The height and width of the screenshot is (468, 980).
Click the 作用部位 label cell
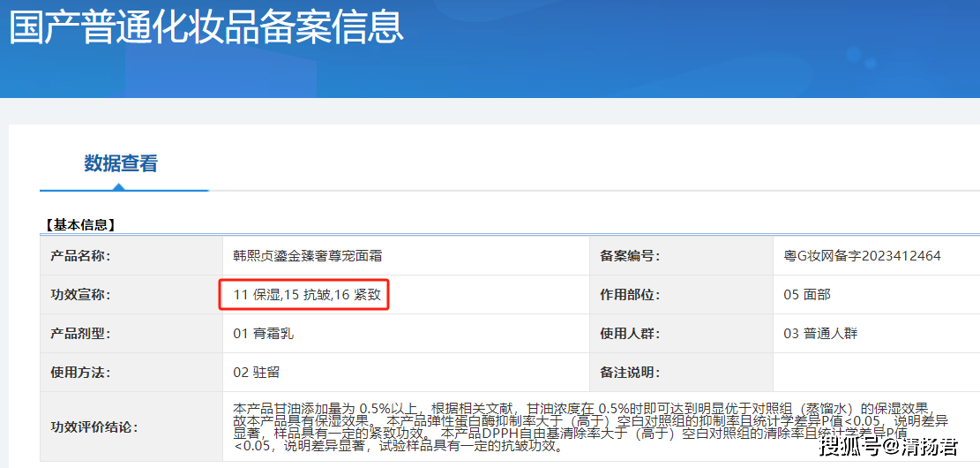(x=681, y=295)
